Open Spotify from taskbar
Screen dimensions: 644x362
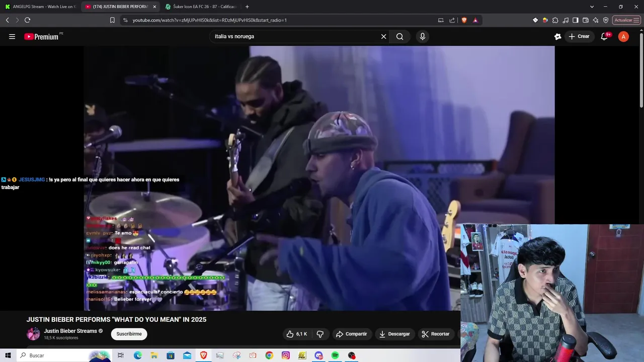pyautogui.click(x=335, y=355)
